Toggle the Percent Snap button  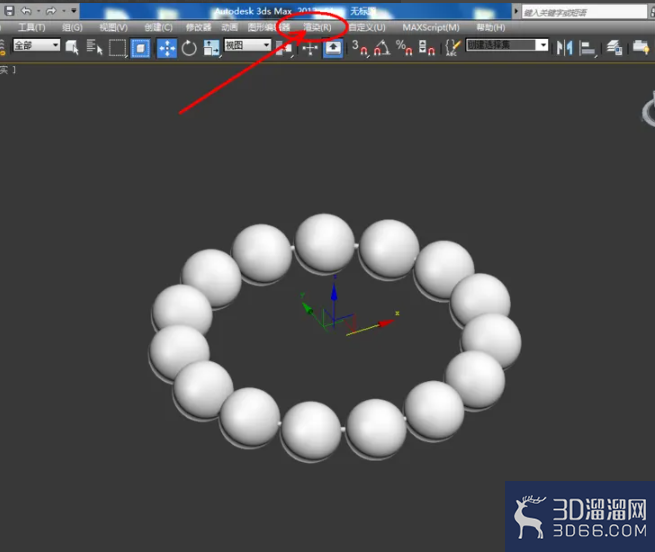click(x=404, y=48)
